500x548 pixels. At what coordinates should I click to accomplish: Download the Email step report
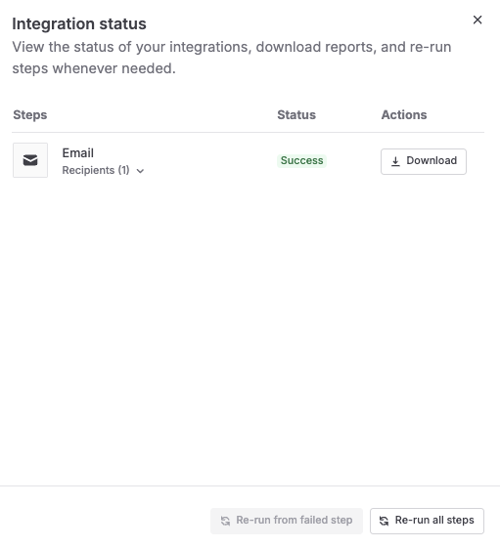(423, 161)
